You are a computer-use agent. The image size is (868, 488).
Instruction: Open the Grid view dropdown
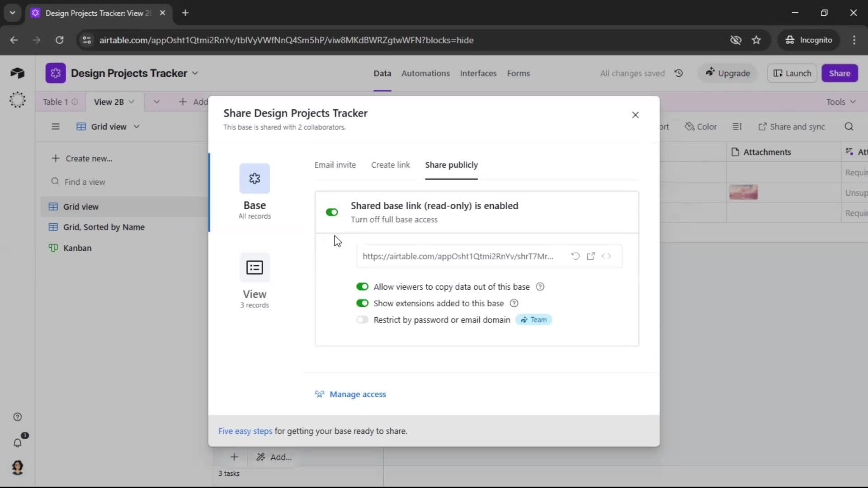(108, 127)
